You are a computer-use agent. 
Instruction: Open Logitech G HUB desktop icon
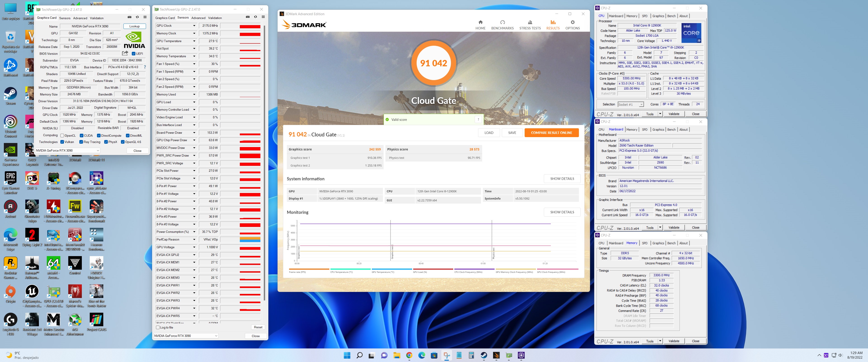pos(10,324)
